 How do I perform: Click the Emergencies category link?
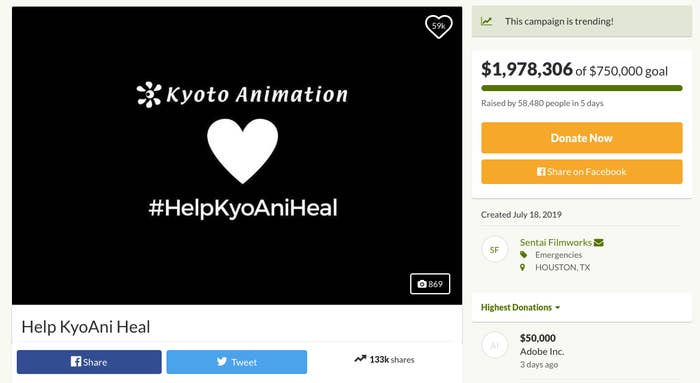pos(558,255)
